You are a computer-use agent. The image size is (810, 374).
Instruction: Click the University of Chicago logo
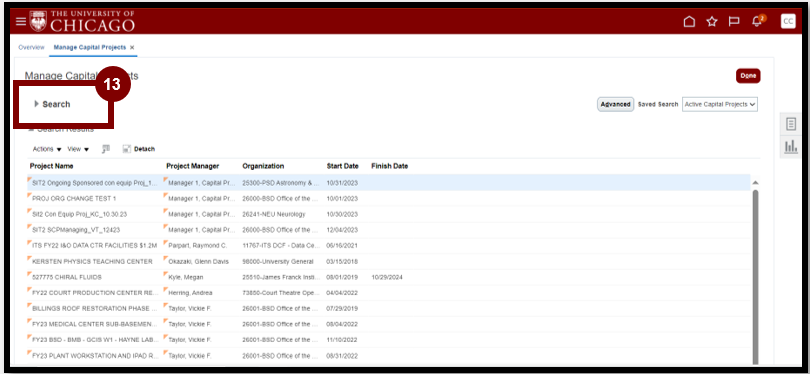82,21
